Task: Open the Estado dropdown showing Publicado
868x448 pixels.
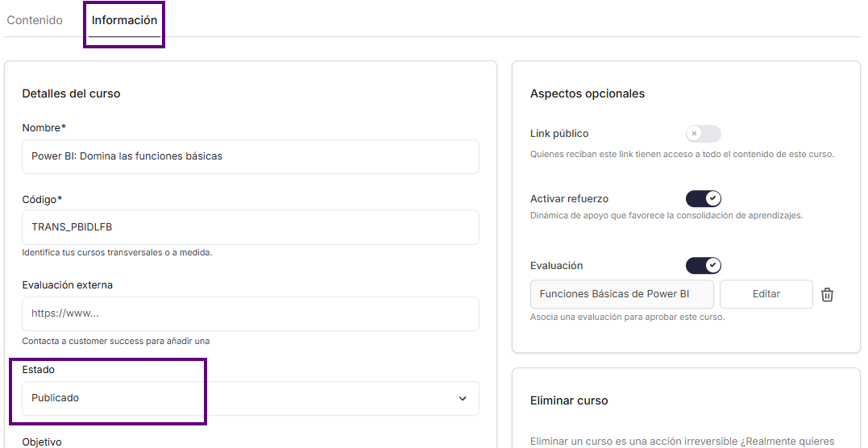Action: 250,398
